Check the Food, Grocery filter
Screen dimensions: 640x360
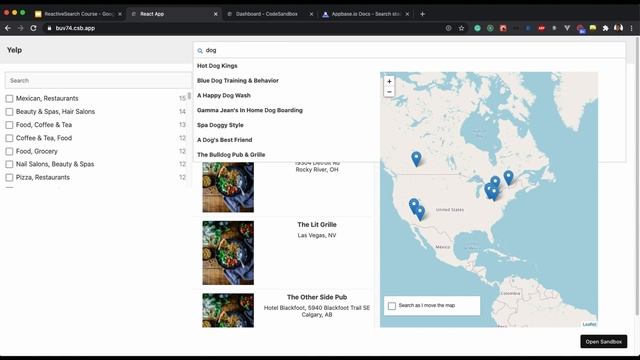point(9,151)
